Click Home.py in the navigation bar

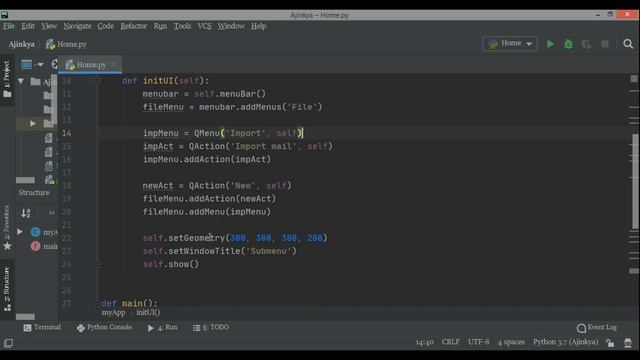coord(67,44)
